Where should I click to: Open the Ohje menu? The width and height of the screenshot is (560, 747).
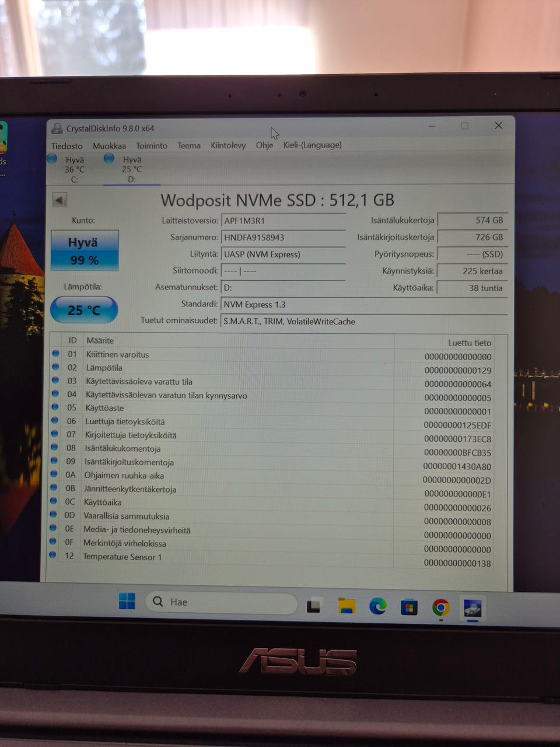[264, 145]
